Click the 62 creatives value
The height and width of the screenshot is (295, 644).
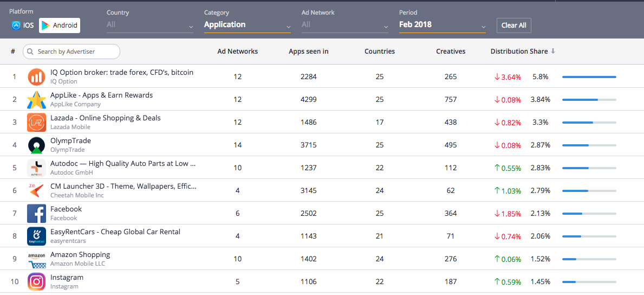451,191
